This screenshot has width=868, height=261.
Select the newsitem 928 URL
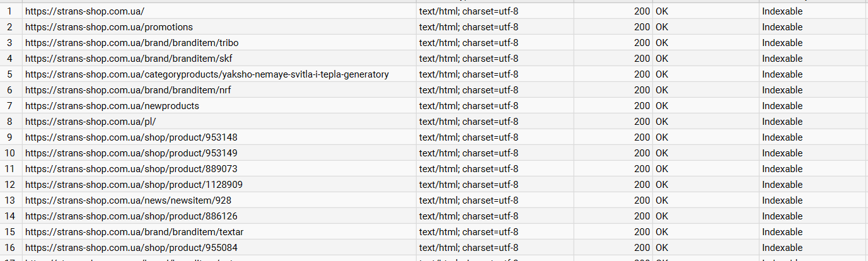point(128,200)
